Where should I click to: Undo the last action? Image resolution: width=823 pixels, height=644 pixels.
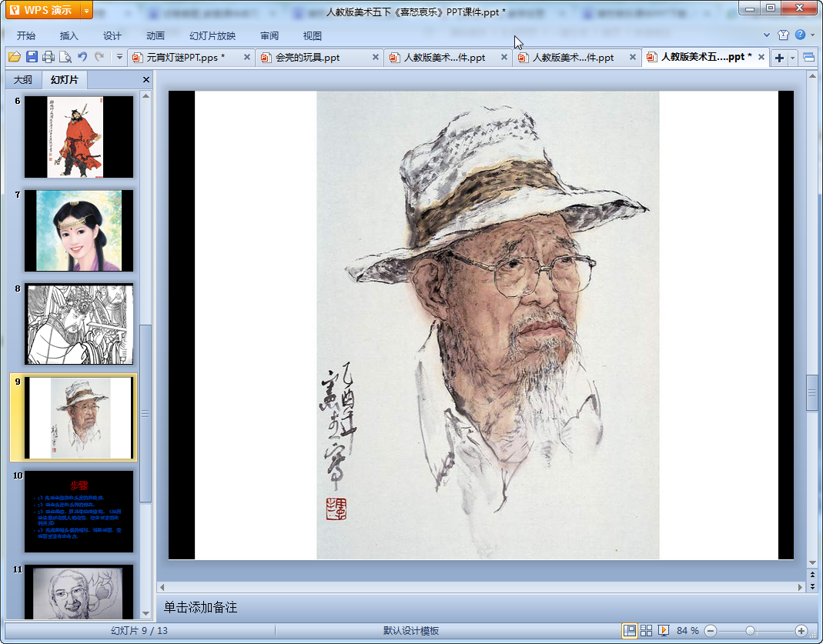tap(82, 57)
